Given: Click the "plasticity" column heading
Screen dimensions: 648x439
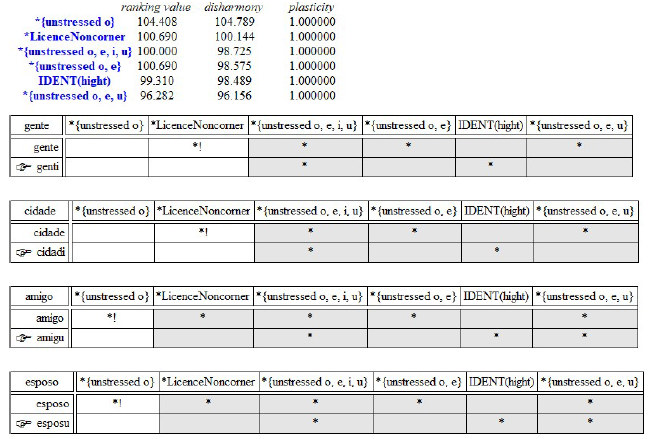Looking at the screenshot, I should pyautogui.click(x=310, y=8).
